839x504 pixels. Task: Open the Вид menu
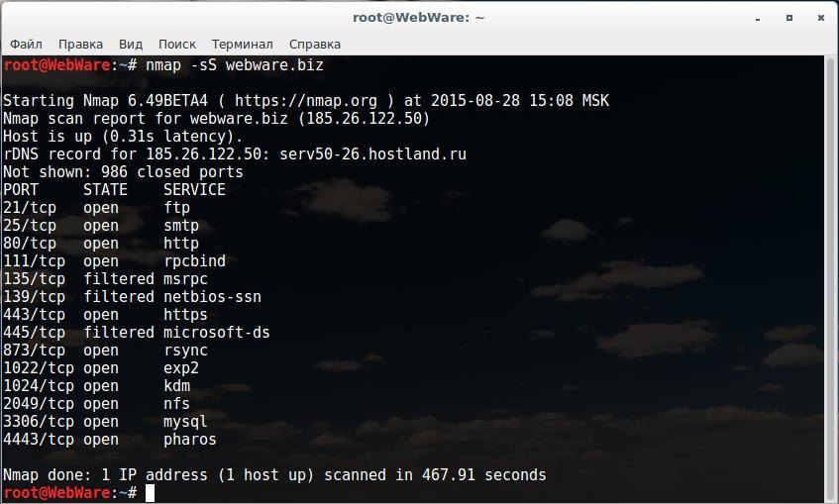point(131,44)
